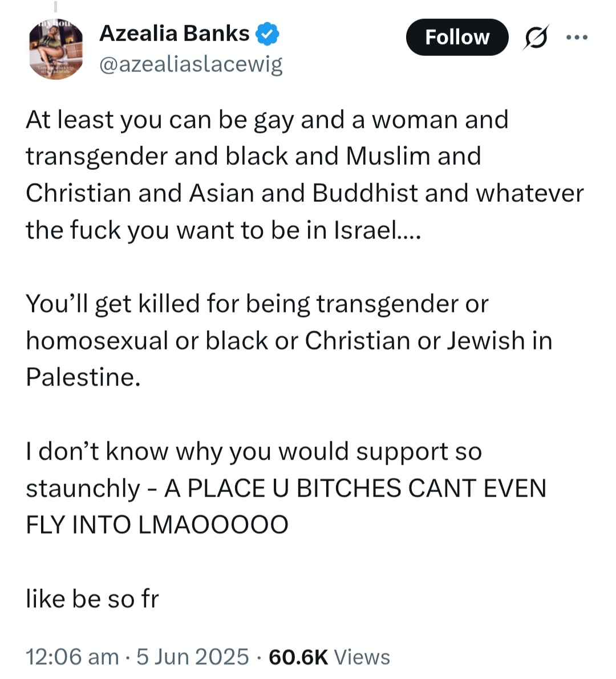Viewport: 616px width, 679px height.
Task: Click the 12:06 am timestamp
Action: [x=72, y=657]
